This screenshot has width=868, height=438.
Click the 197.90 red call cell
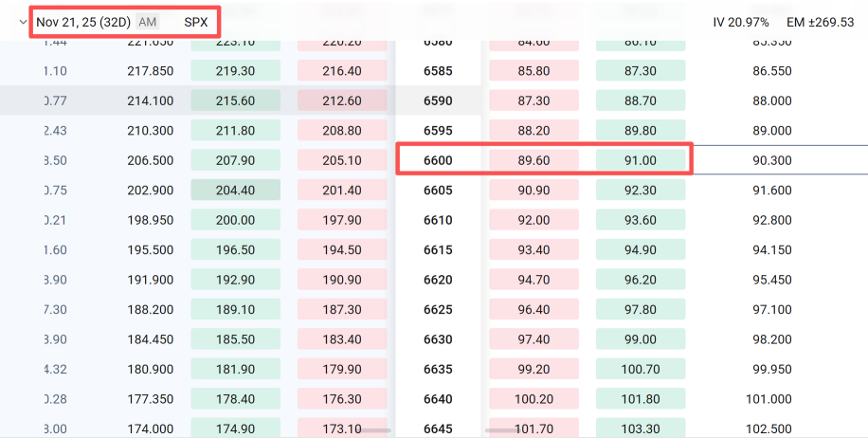[341, 221]
